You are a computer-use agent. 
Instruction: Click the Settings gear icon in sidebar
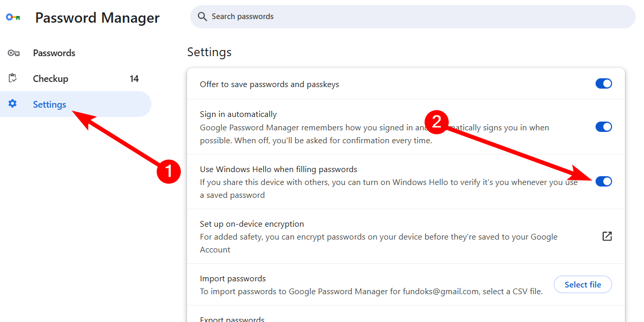point(12,104)
